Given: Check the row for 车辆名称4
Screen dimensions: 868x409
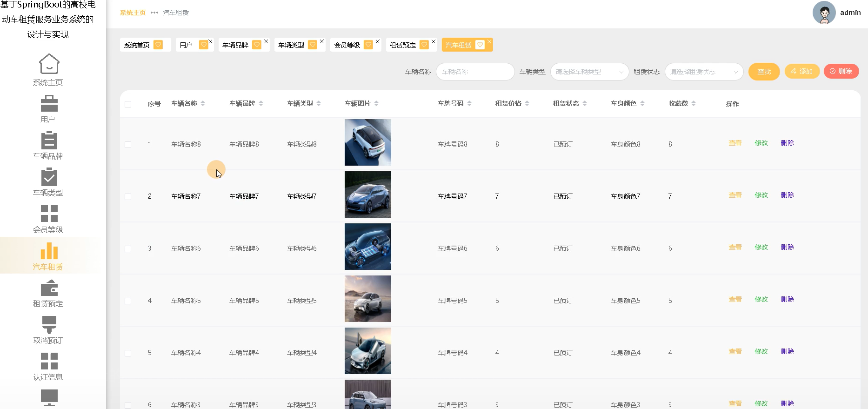Looking at the screenshot, I should (x=128, y=353).
